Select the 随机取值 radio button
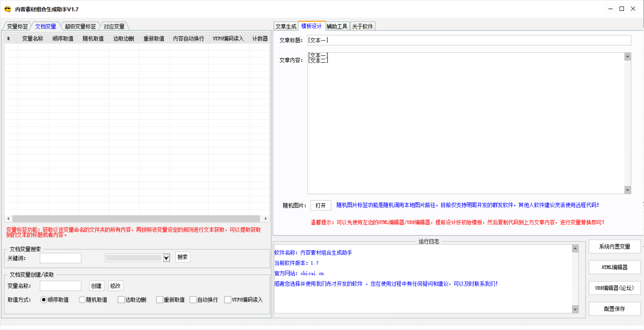 point(82,300)
